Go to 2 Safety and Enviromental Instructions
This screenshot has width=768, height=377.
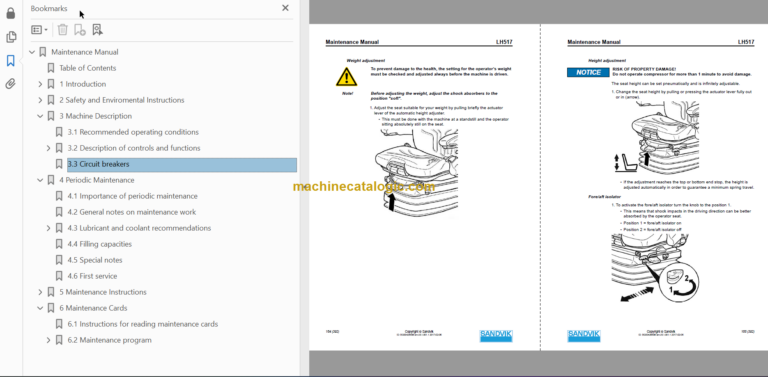tap(122, 100)
